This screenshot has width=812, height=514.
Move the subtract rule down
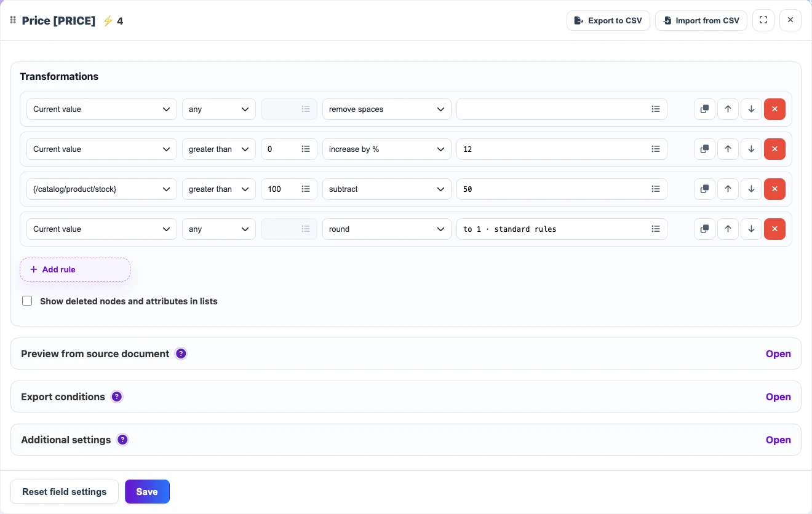pos(751,189)
